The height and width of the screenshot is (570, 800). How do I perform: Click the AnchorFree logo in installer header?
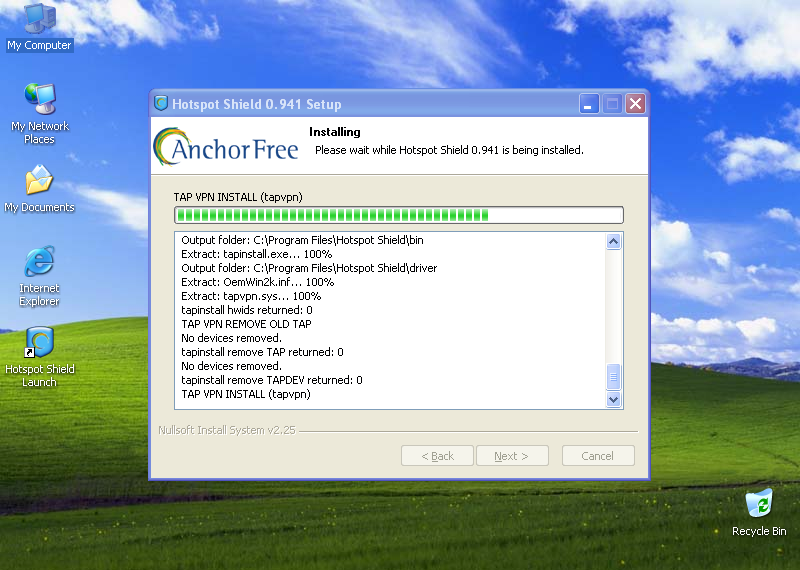(226, 147)
